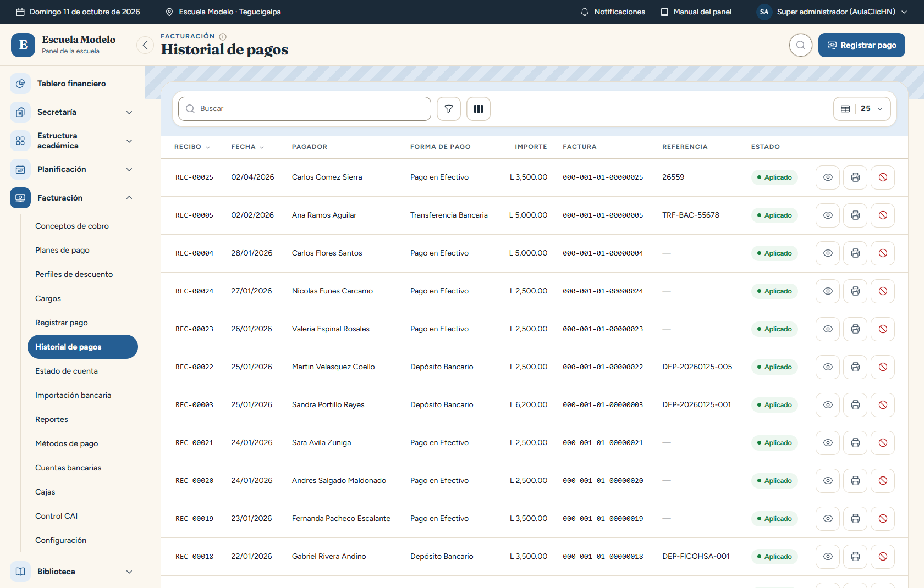
Task: Click the Registrar pago button
Action: click(861, 45)
